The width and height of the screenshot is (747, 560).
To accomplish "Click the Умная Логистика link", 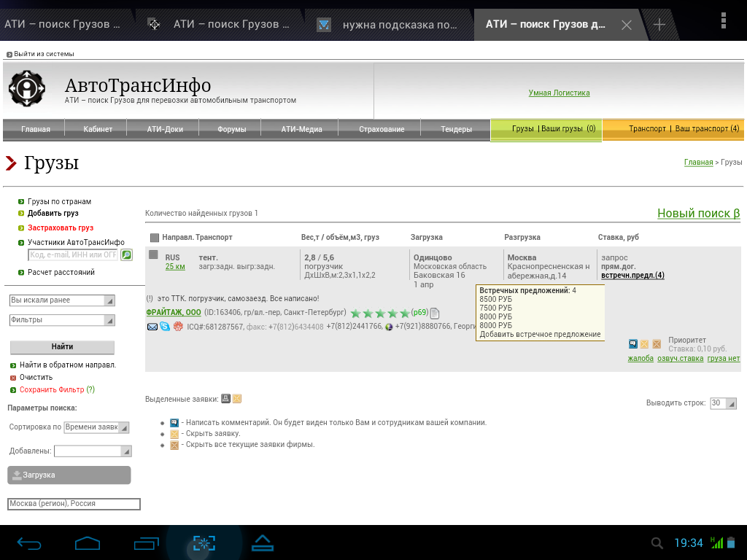I will [x=560, y=93].
